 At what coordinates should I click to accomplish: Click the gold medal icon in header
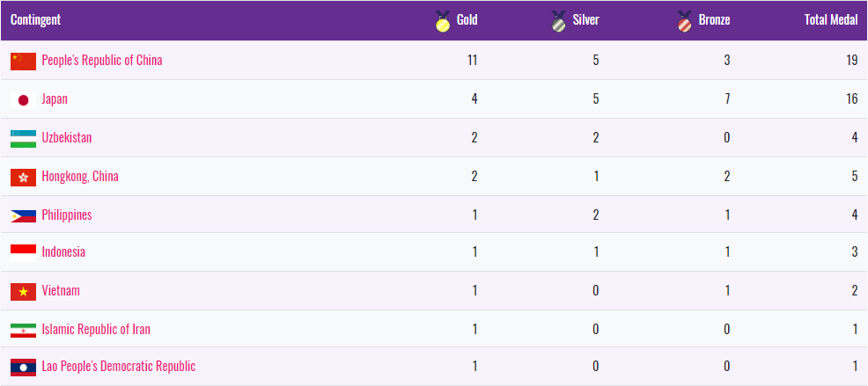tap(443, 20)
